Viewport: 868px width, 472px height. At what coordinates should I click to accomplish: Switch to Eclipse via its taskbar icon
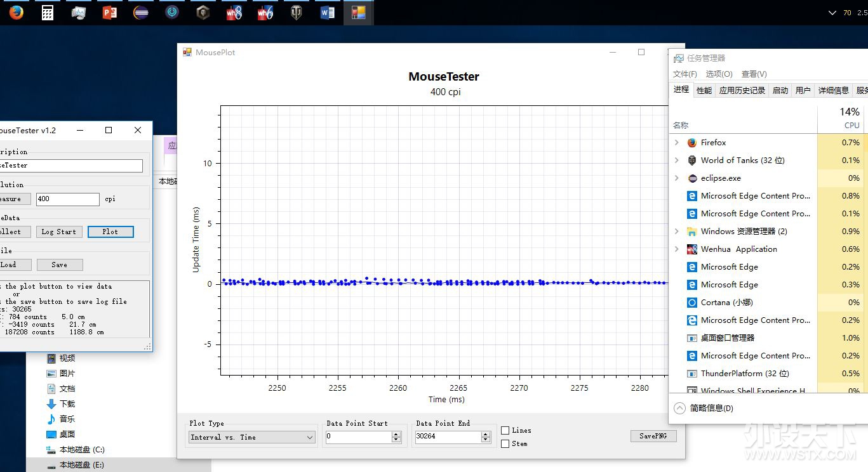pos(141,12)
